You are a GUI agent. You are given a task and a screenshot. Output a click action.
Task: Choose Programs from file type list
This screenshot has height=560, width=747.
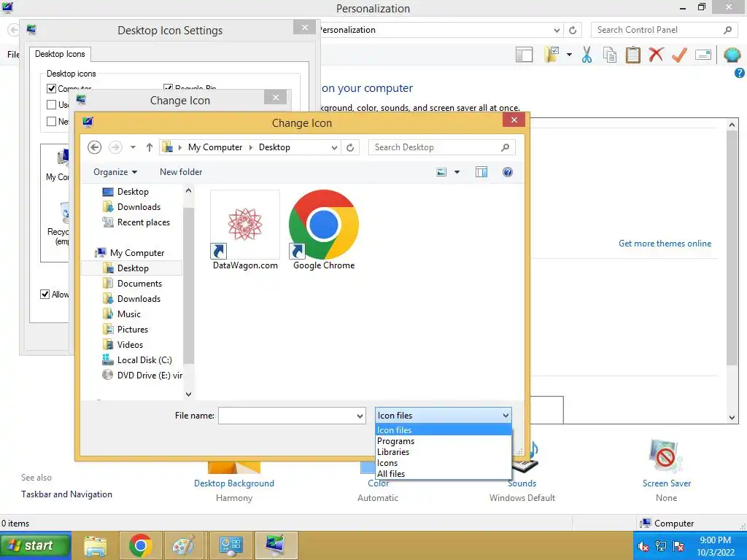point(443,441)
